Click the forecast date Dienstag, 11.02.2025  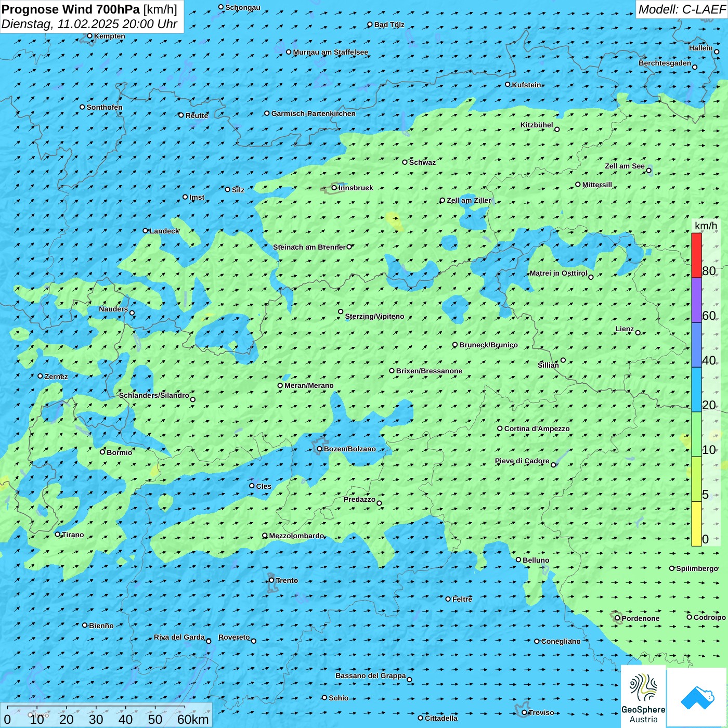(89, 24)
